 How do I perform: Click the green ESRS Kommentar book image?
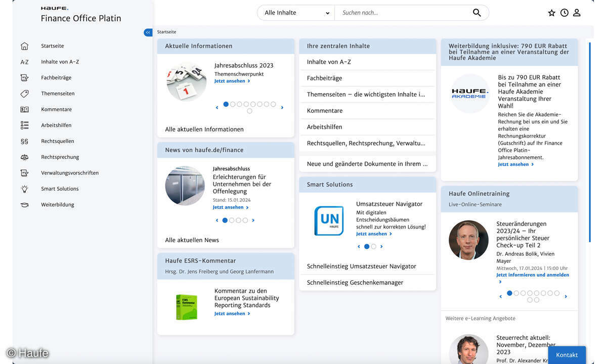(x=186, y=307)
